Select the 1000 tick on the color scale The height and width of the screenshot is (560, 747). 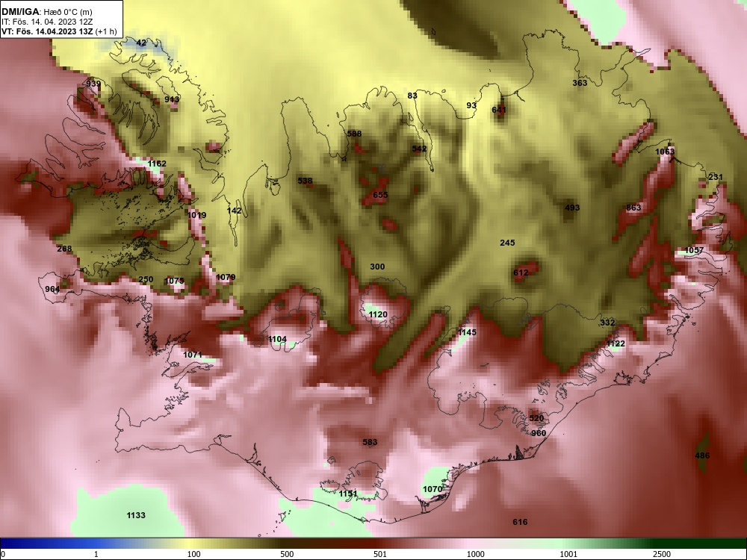(x=475, y=554)
